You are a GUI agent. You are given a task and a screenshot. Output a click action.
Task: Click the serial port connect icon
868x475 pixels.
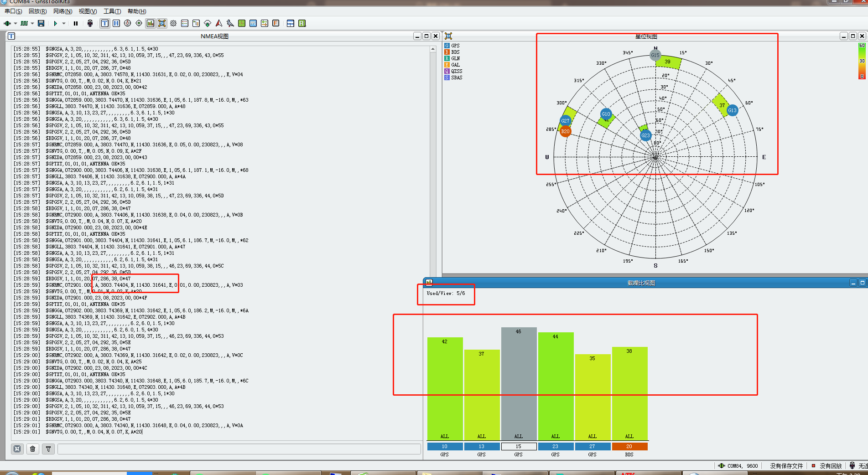click(7, 23)
